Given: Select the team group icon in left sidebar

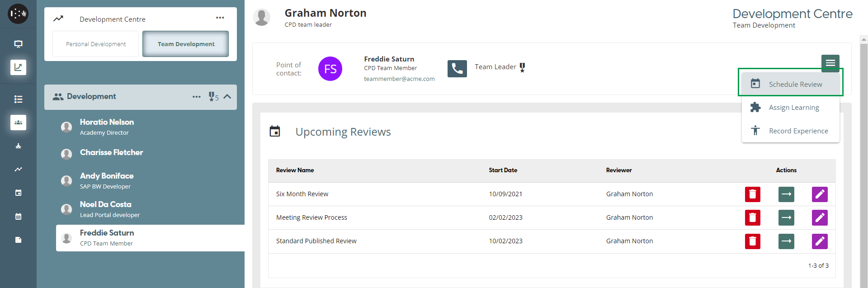Looking at the screenshot, I should click(18, 123).
